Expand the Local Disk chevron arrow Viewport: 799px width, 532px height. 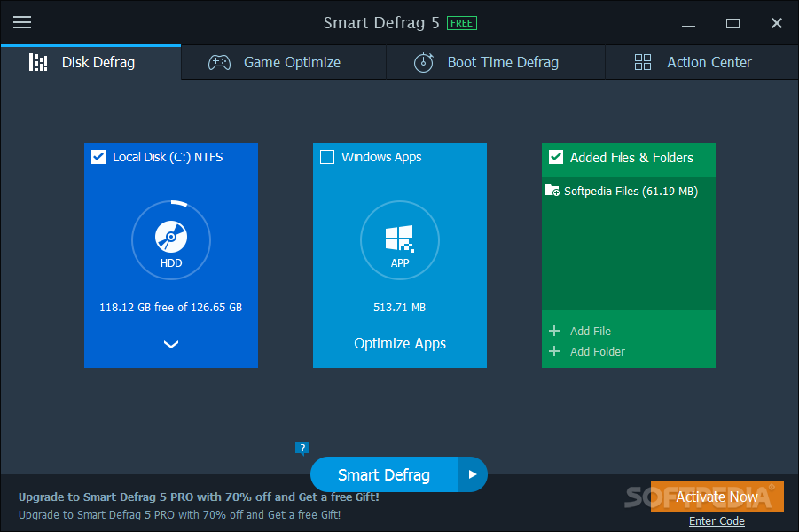(x=171, y=345)
